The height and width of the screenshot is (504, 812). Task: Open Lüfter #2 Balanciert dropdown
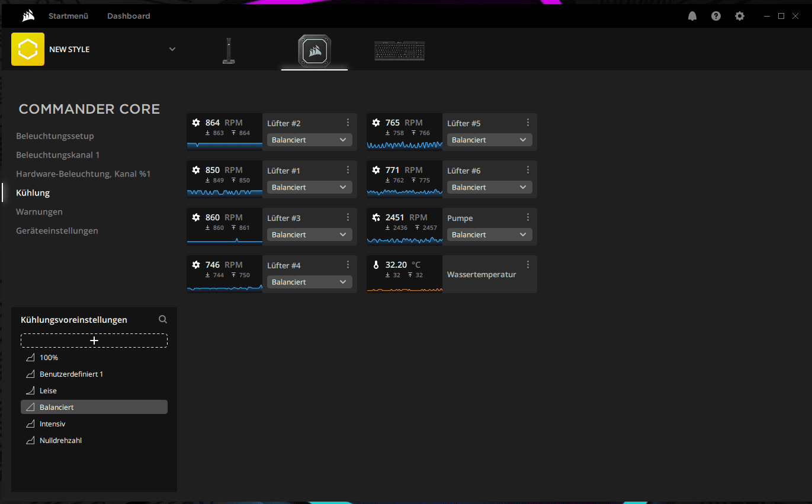coord(310,140)
